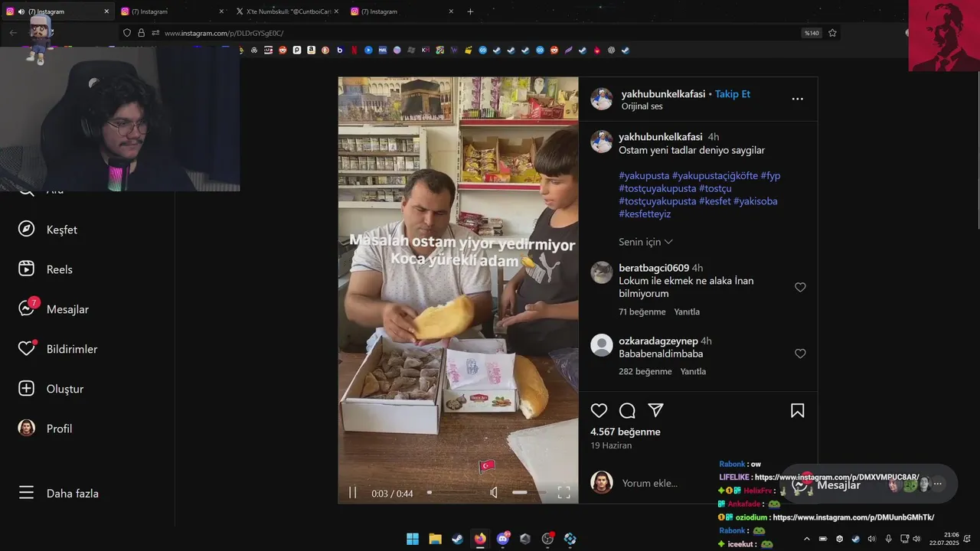Open yakhubunkelkafasi profile from post header
The image size is (980, 551).
tap(663, 94)
